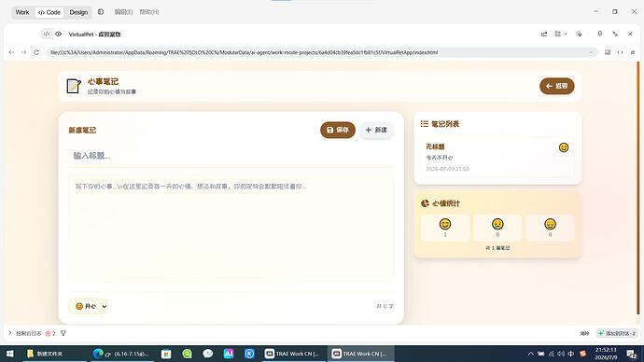Click the smiley emoji on 无标题 note
This screenshot has width=644, height=362.
[x=564, y=147]
